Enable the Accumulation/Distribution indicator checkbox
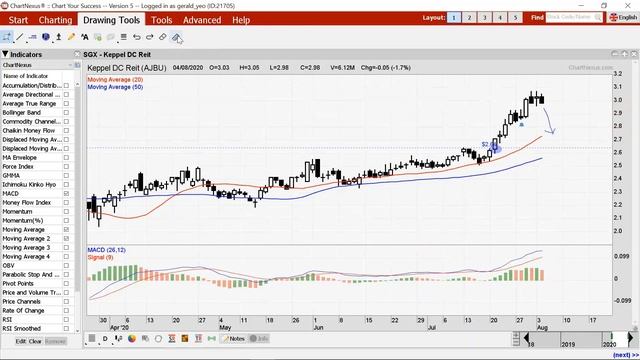 click(66, 86)
